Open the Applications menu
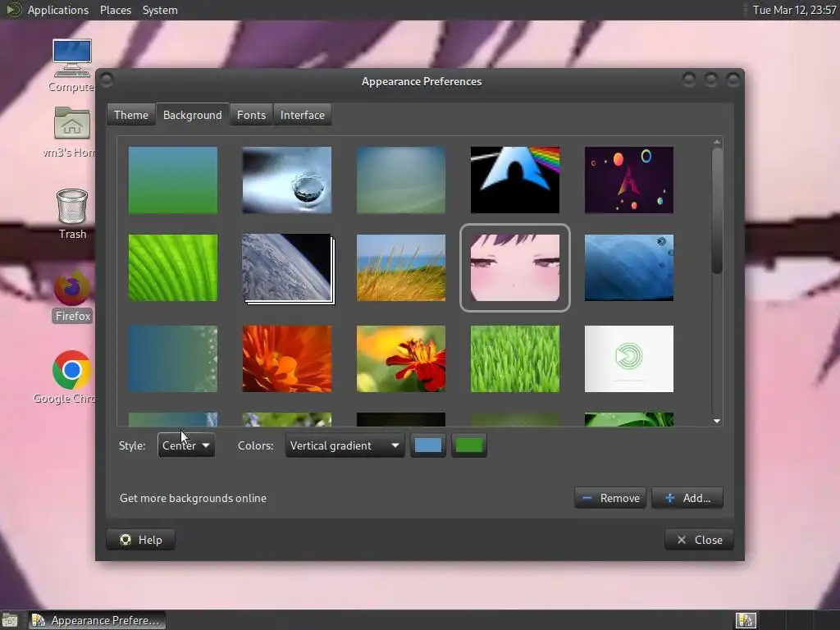Screen dimensions: 840x630 click(58, 10)
